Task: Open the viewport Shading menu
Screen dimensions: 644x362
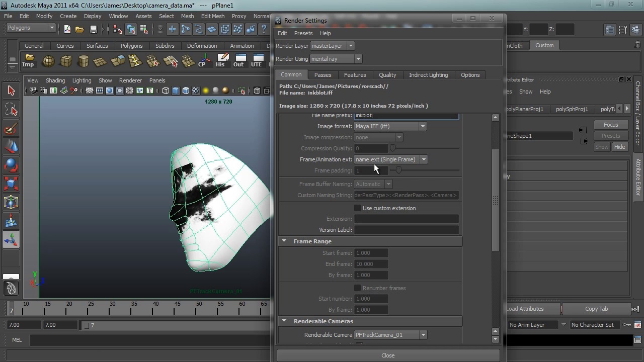Action: click(x=55, y=80)
